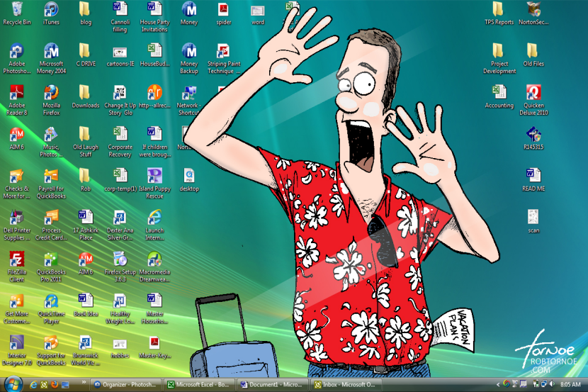Screen dimensions: 588x392
Task: Switch to Microsoft Excel taskbar button
Action: coord(199,384)
